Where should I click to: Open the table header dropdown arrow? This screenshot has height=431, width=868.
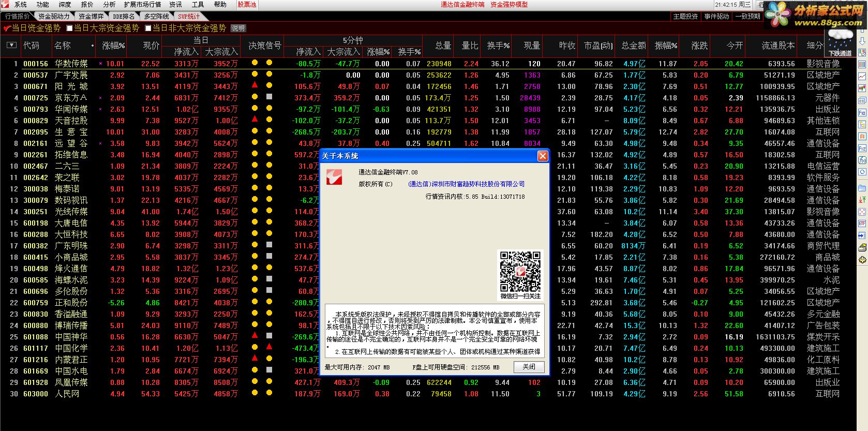pos(11,46)
